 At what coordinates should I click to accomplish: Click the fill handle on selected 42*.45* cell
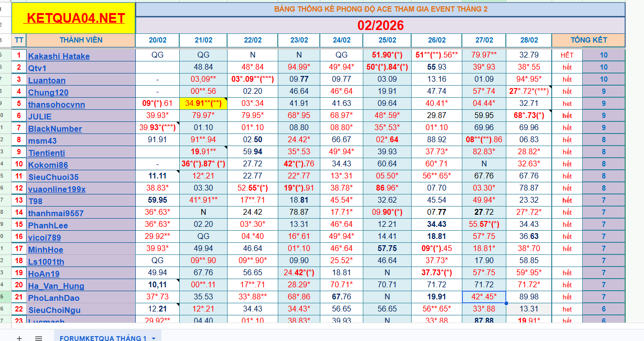point(506,303)
